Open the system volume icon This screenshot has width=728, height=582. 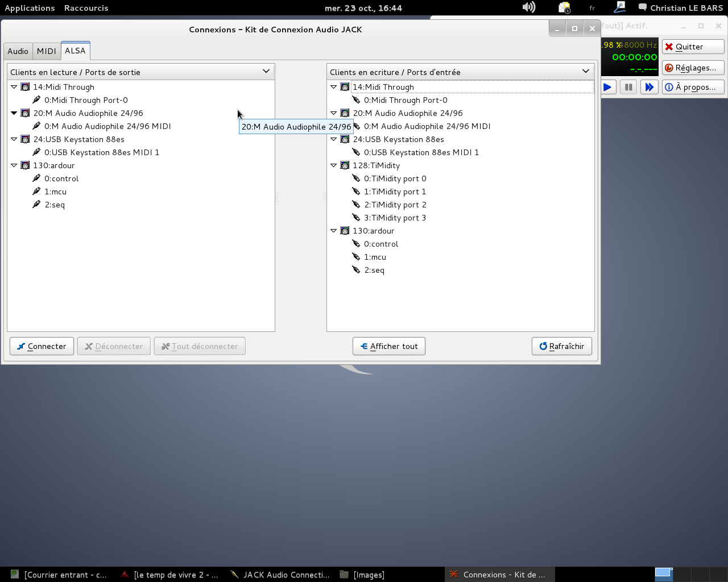coord(528,7)
